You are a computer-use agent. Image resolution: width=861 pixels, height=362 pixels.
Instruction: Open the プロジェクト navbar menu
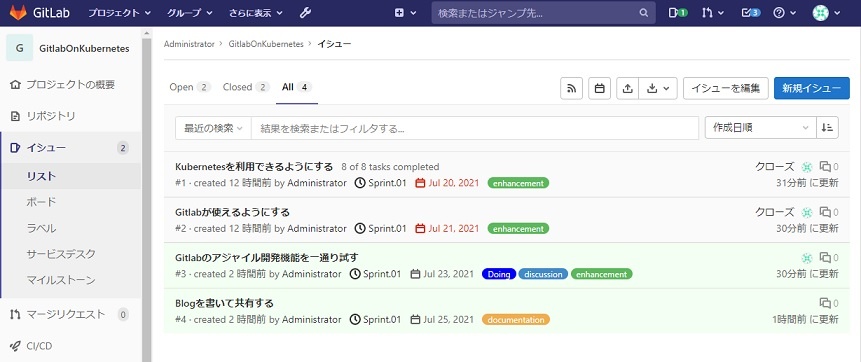pos(120,13)
